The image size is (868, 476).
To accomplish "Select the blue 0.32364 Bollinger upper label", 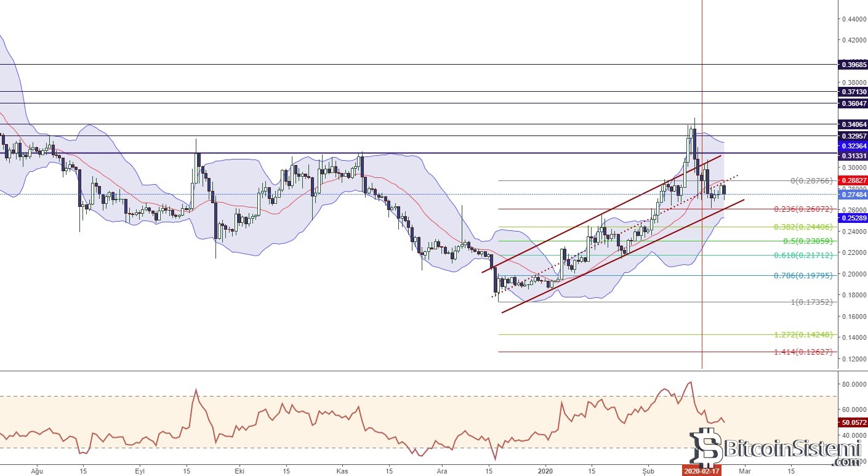I will tap(853, 146).
